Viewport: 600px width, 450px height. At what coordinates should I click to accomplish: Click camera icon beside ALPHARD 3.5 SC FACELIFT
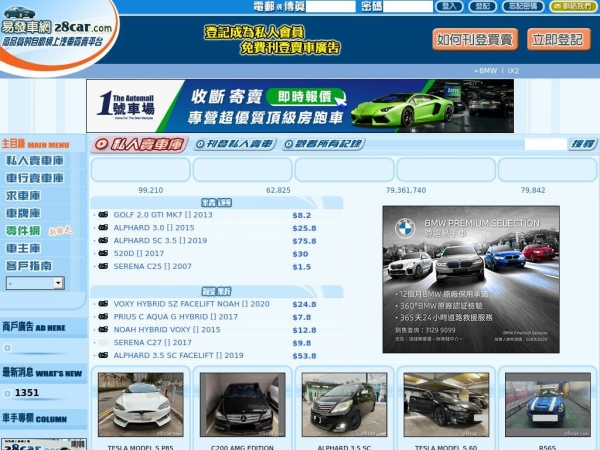point(103,355)
